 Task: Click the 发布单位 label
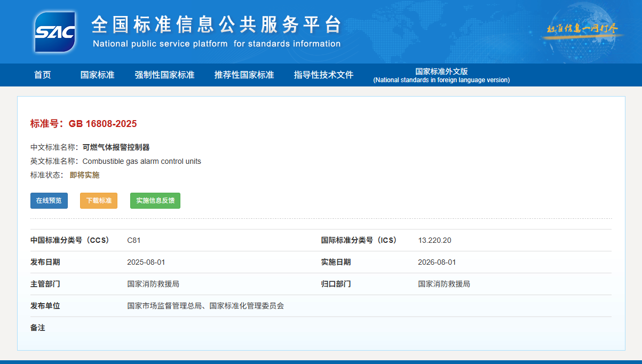45,306
